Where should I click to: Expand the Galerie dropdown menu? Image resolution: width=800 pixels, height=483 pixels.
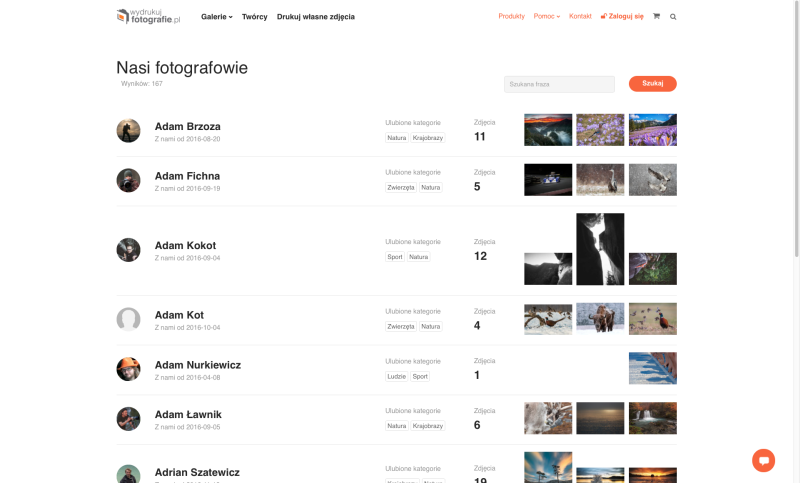(217, 17)
